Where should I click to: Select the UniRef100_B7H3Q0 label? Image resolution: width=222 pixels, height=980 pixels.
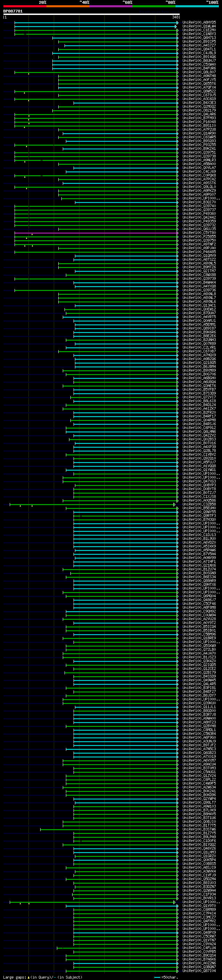point(199,520)
